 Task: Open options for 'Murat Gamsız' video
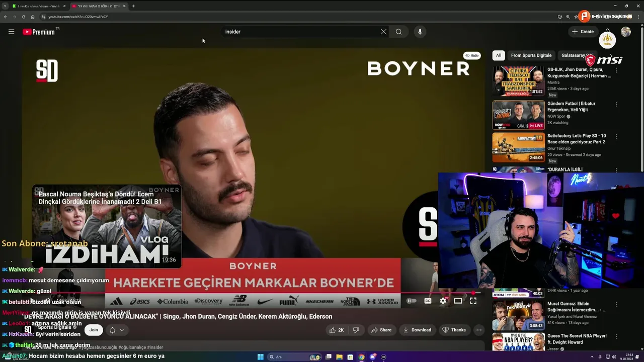pyautogui.click(x=616, y=305)
